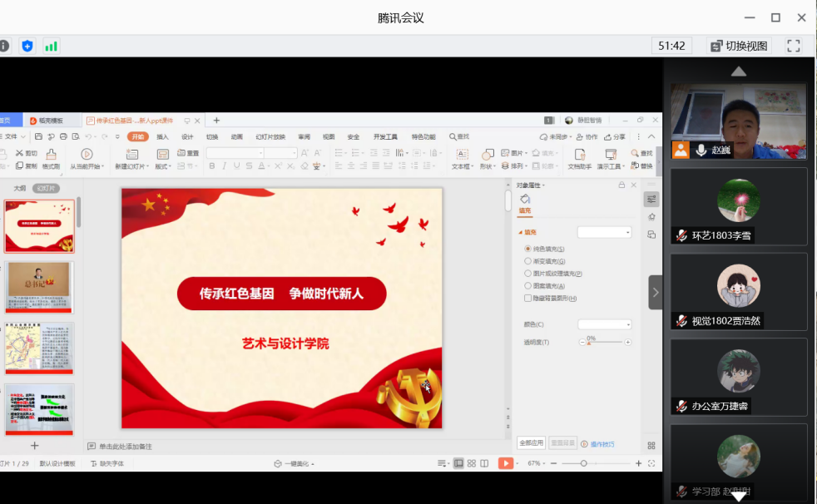Select the pattern fill (图案填充) radio option
817x504 pixels.
[527, 285]
